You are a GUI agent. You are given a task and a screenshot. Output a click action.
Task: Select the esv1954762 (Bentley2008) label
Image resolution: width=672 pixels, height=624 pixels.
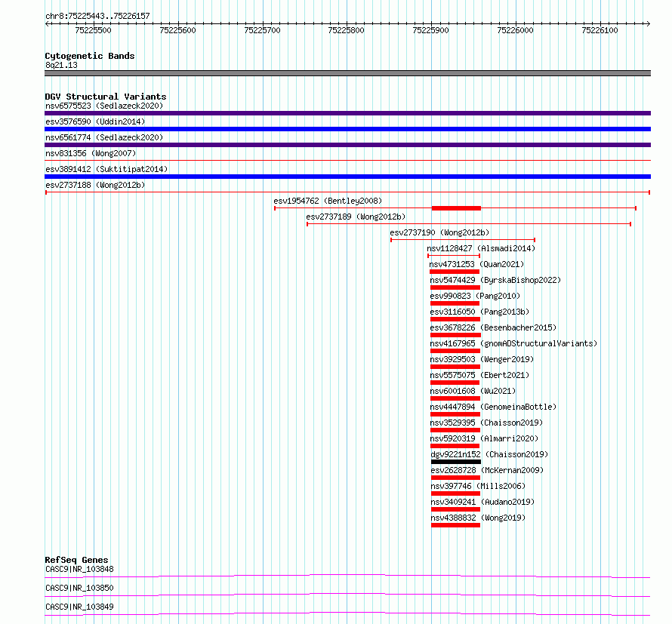328,201
